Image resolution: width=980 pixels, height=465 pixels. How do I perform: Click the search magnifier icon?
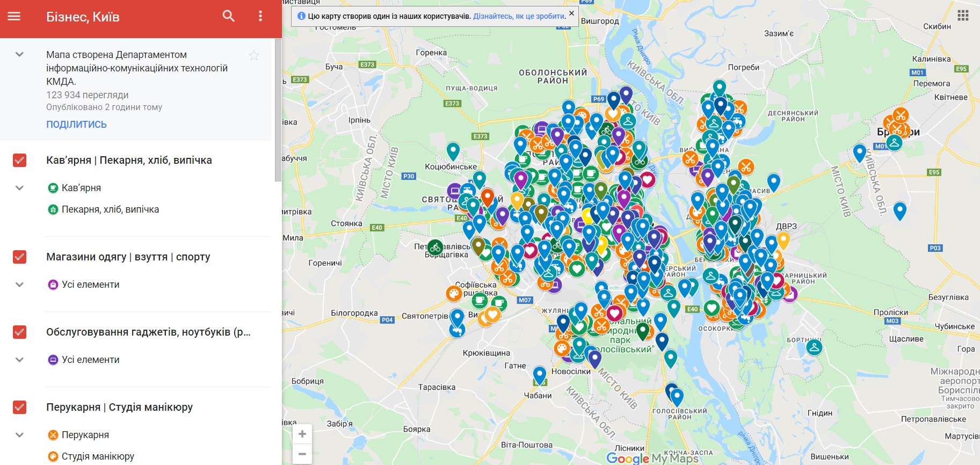[x=229, y=16]
